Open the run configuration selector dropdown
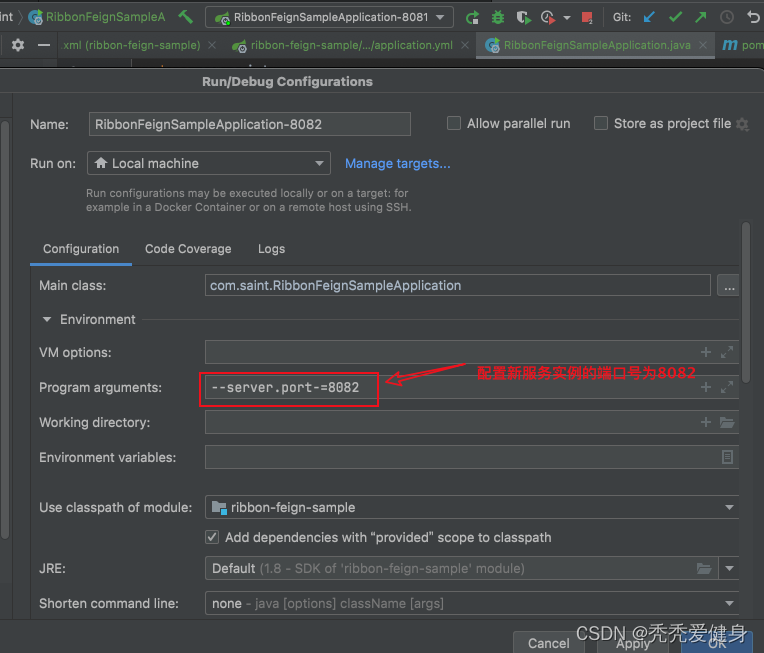764x653 pixels. click(329, 18)
